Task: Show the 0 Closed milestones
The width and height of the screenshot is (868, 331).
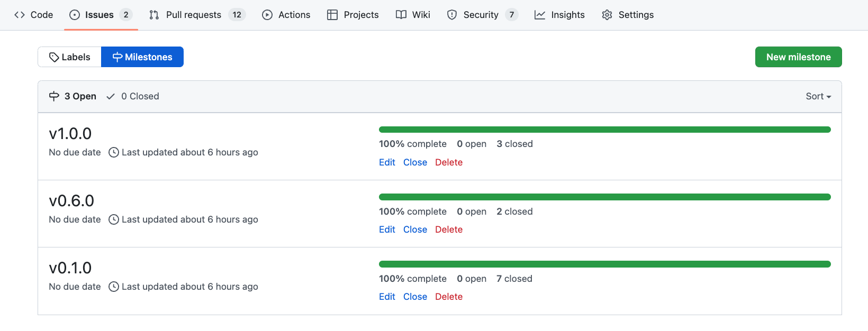Action: tap(133, 96)
